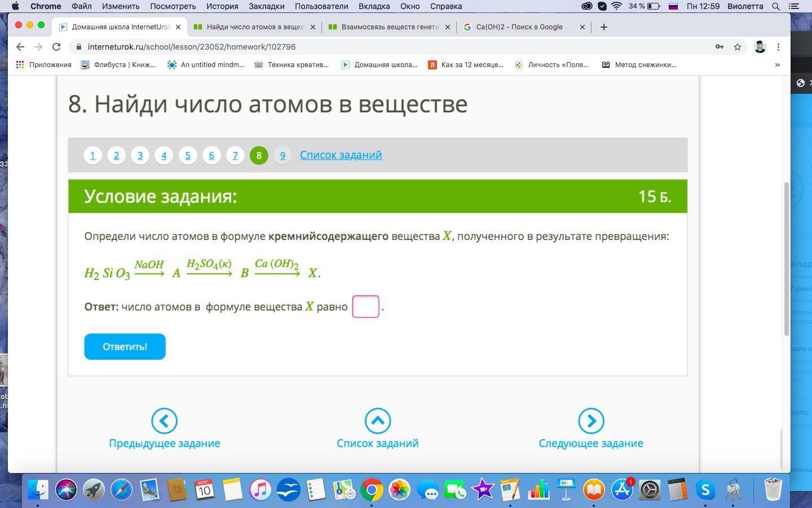Open the Файл menu
Screen dimensions: 812x508
click(x=82, y=6)
